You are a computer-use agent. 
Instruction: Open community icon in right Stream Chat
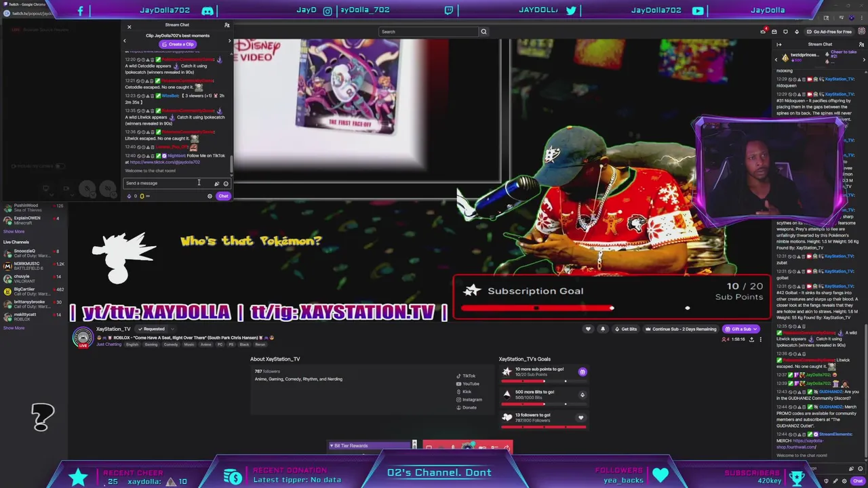tap(861, 45)
